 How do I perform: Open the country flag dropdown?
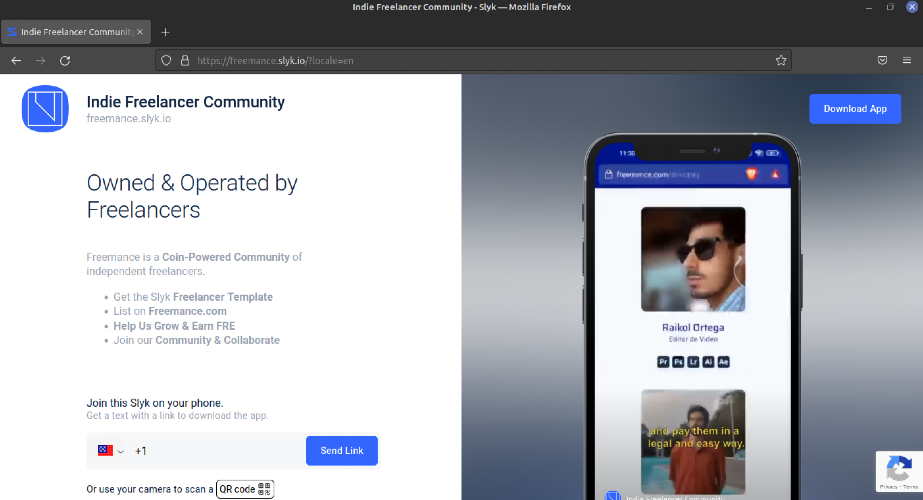(111, 451)
